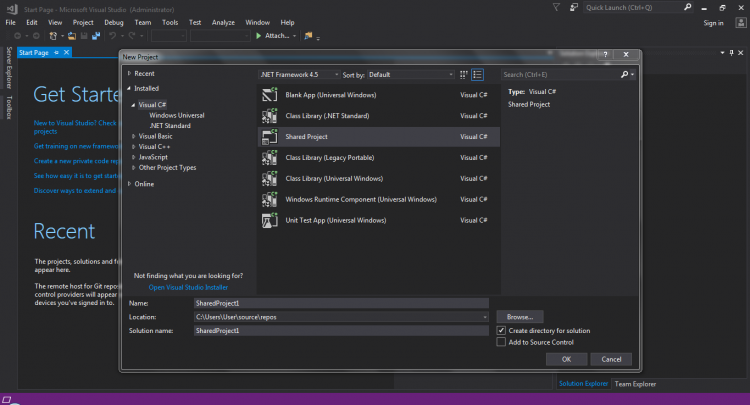Click the Browse... button
Viewport: 750px width, 405px height.
(x=520, y=317)
